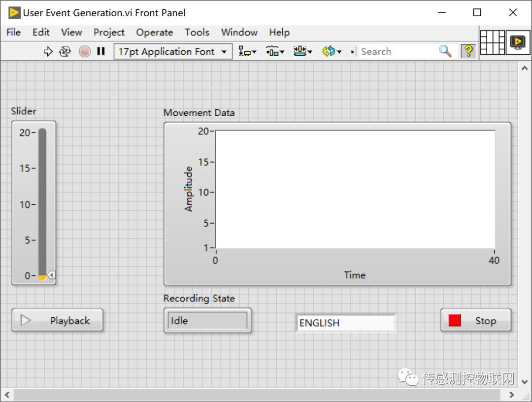Click the ENGLISH text box
This screenshot has height=402, width=532.
coord(345,323)
